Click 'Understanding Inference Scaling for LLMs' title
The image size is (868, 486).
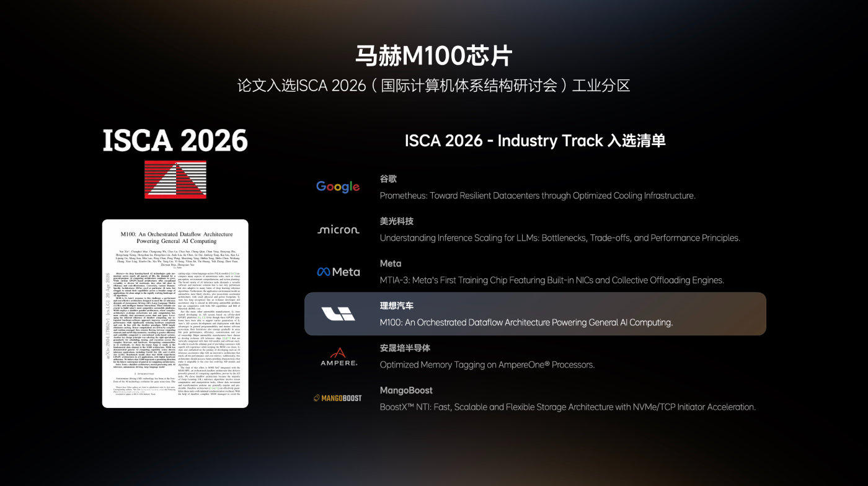tap(560, 238)
